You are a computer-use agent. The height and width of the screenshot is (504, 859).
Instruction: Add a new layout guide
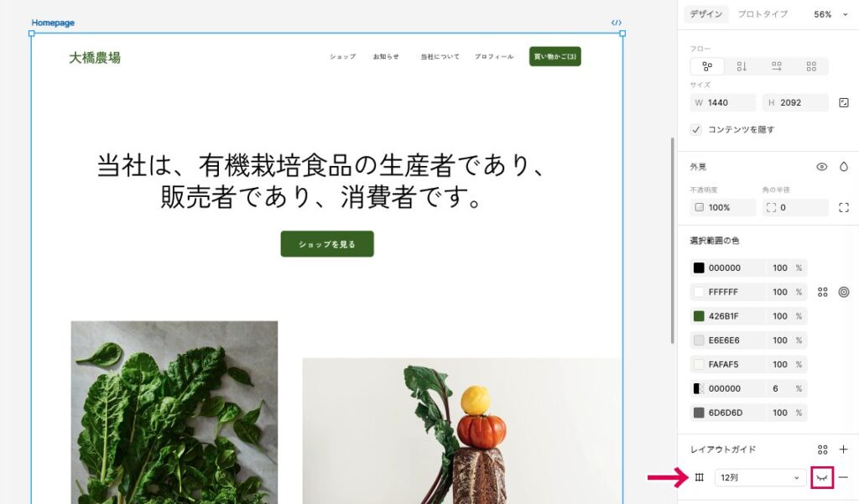pyautogui.click(x=844, y=449)
